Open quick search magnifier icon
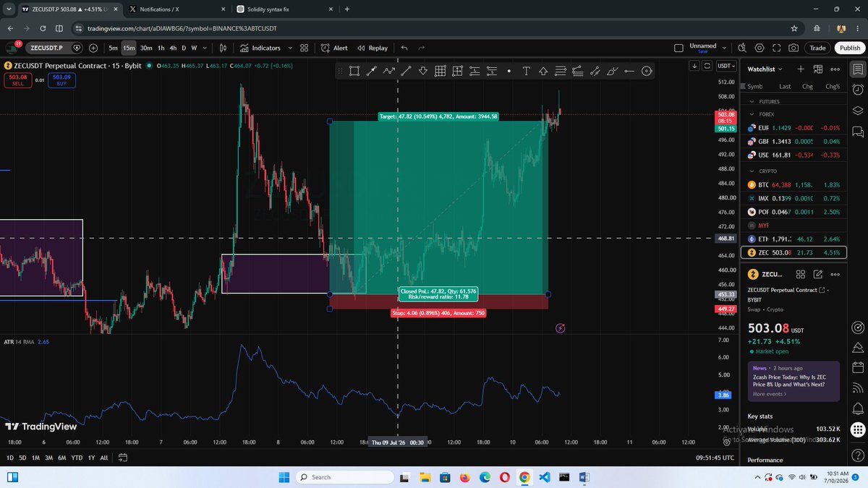This screenshot has width=868, height=488. pos(742,48)
